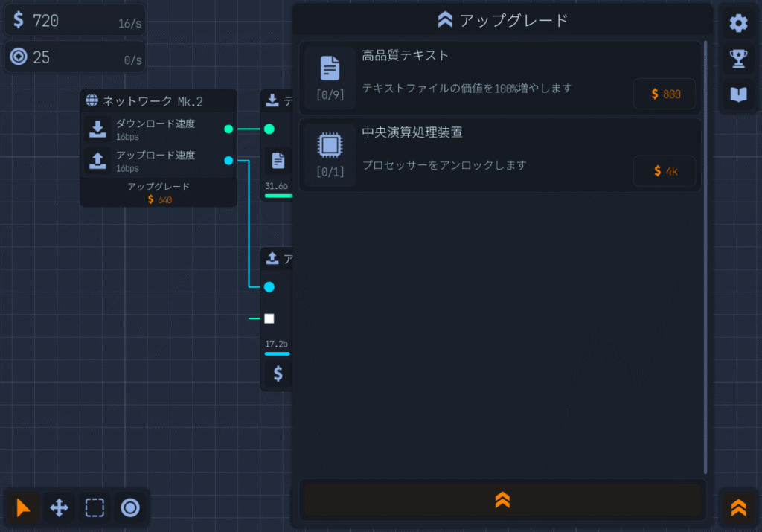Select the dashed box selection tool
Image resolution: width=762 pixels, height=532 pixels.
coord(95,508)
